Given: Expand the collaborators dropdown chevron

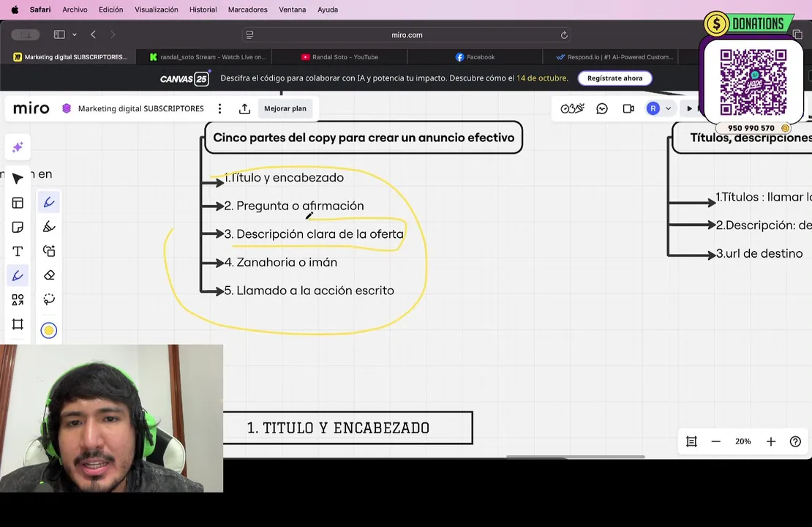Looking at the screenshot, I should [669, 108].
